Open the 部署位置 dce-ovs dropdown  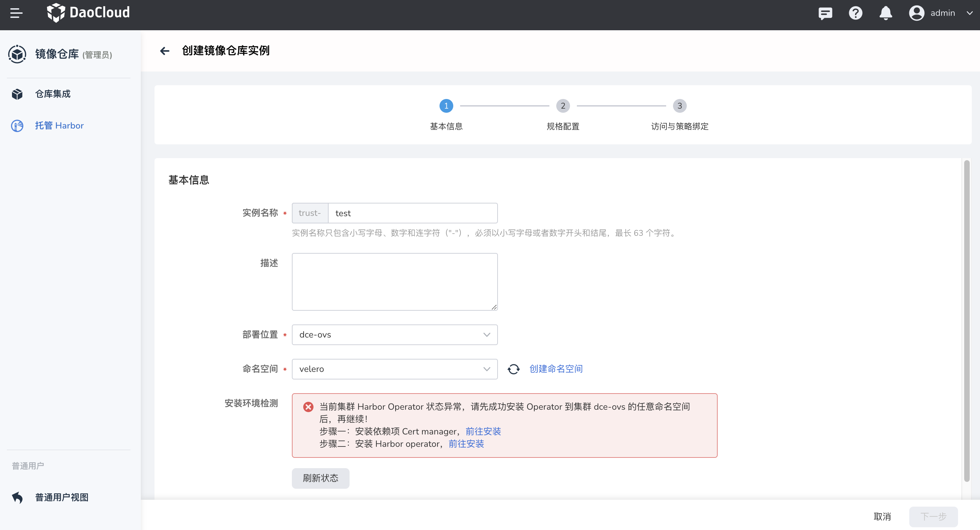[394, 335]
